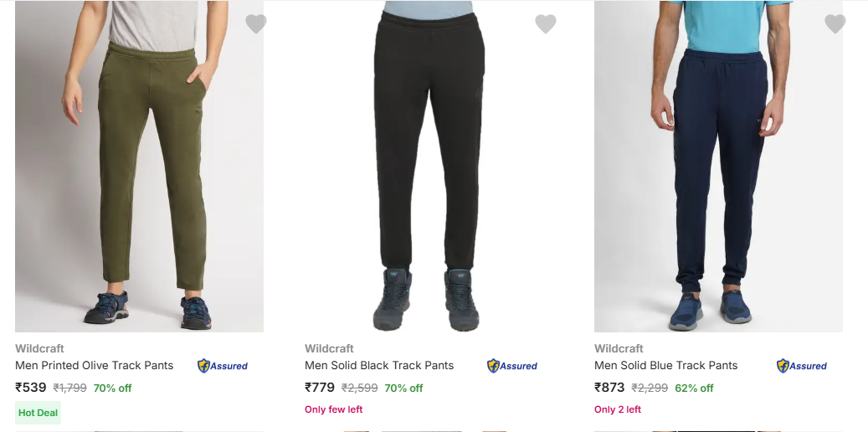Open Men Solid Blue Track Pants link

pyautogui.click(x=666, y=365)
